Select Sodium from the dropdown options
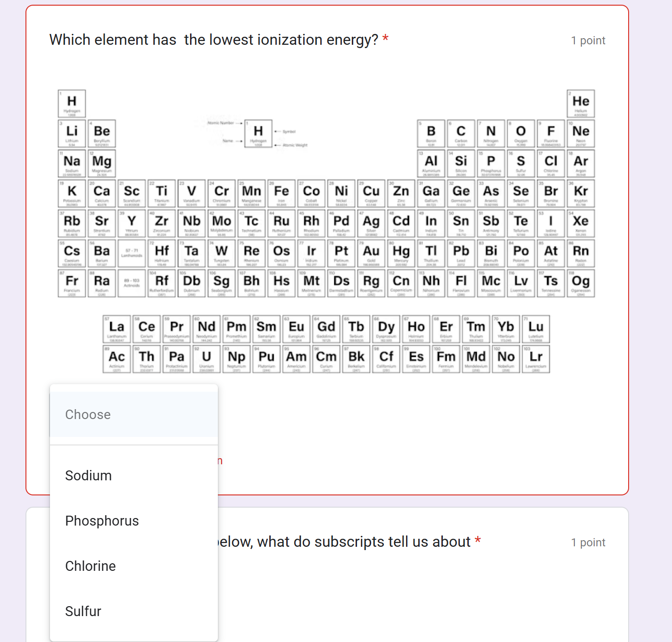The height and width of the screenshot is (642, 672). (88, 475)
